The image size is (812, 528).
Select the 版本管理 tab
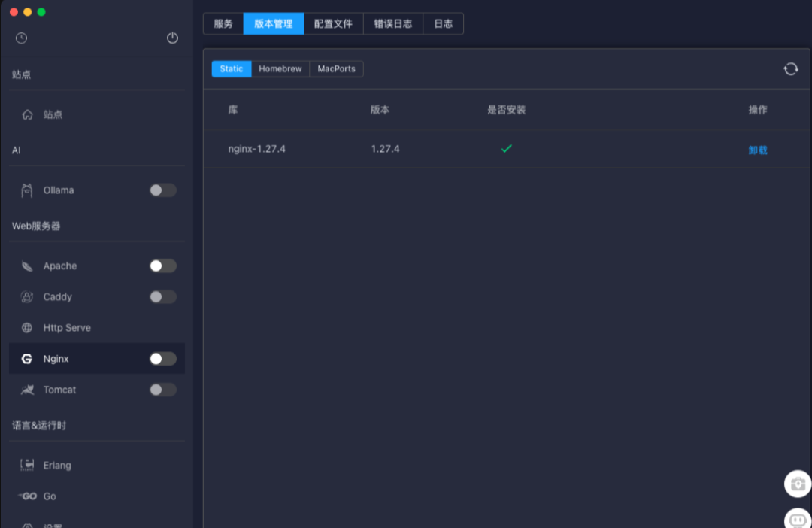[274, 24]
